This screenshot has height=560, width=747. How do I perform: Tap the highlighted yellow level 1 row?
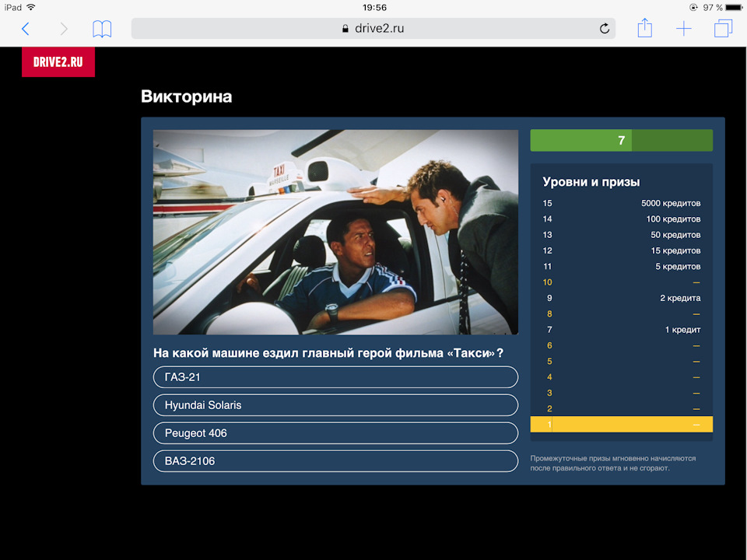[621, 425]
